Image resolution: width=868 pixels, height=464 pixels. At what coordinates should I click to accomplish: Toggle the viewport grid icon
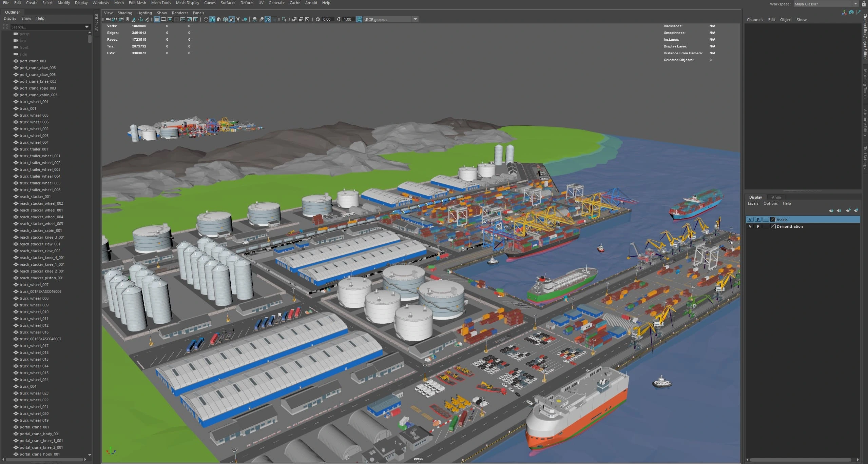[157, 19]
